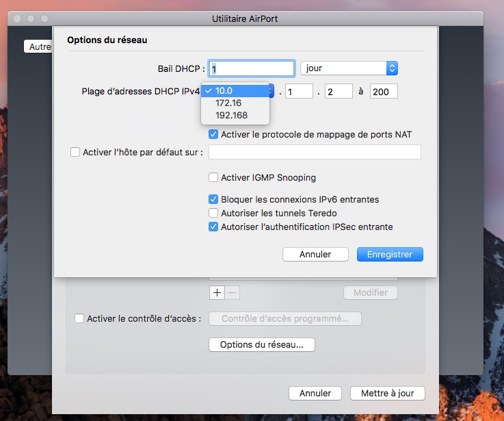Viewport: 504px width, 421px height.
Task: Open 'Options du réseau...' button
Action: pos(262,345)
